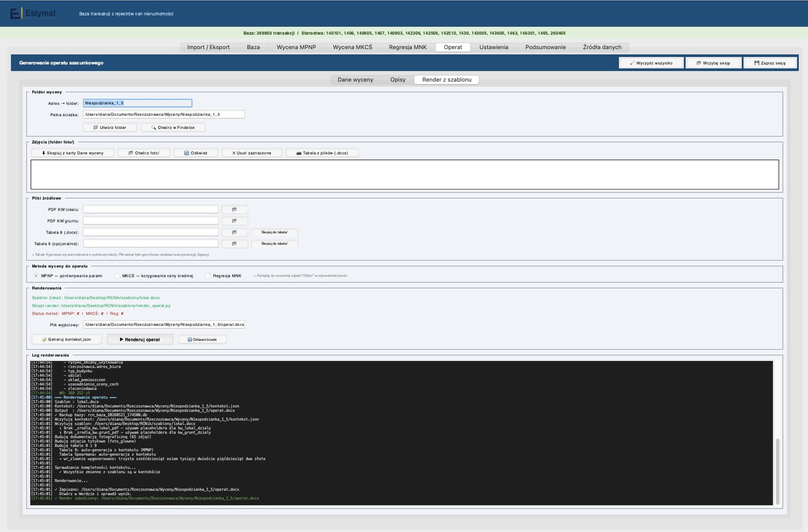
Task: Click Skrypt render path text
Action: pyautogui.click(x=101, y=306)
